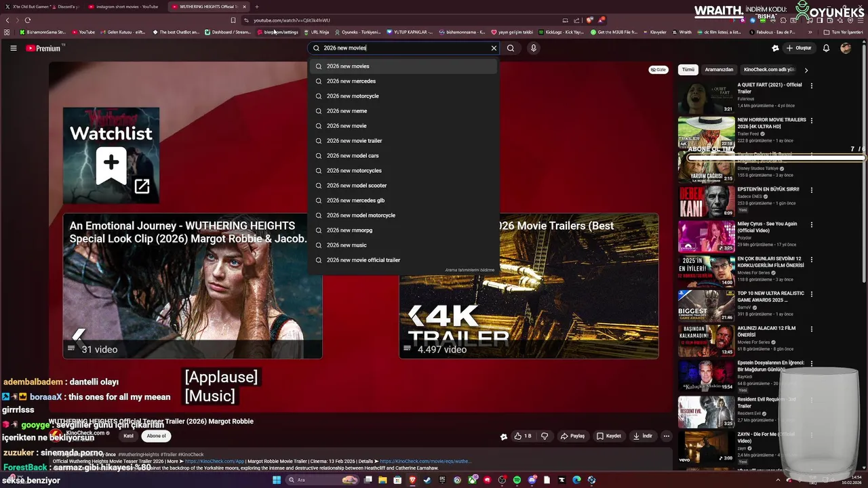Select suggestion '2026 new mmorpg'

[403, 230]
